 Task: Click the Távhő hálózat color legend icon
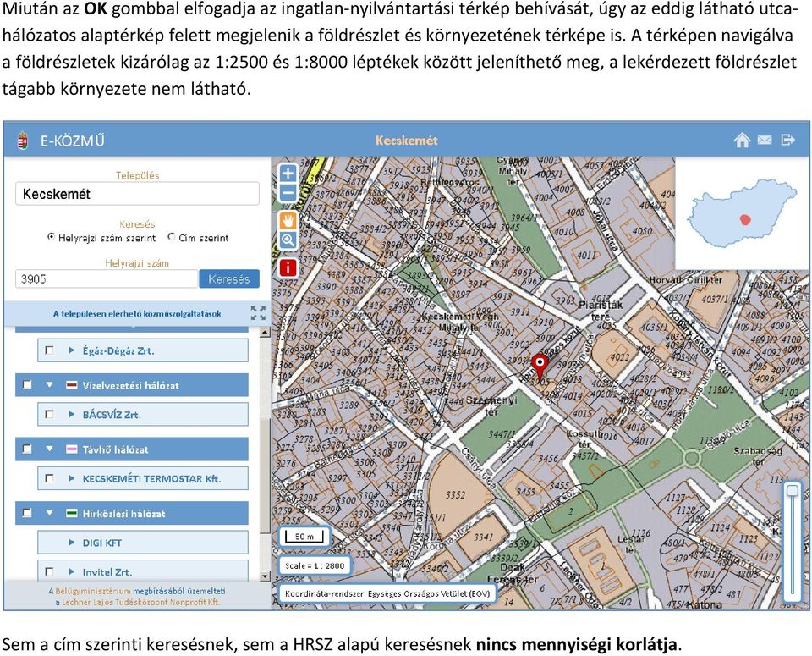(71, 449)
